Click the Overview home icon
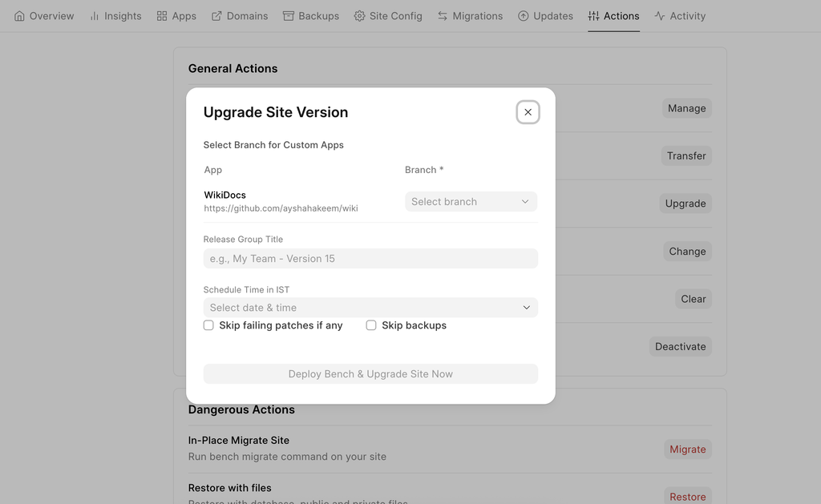The width and height of the screenshot is (821, 504). 20,16
